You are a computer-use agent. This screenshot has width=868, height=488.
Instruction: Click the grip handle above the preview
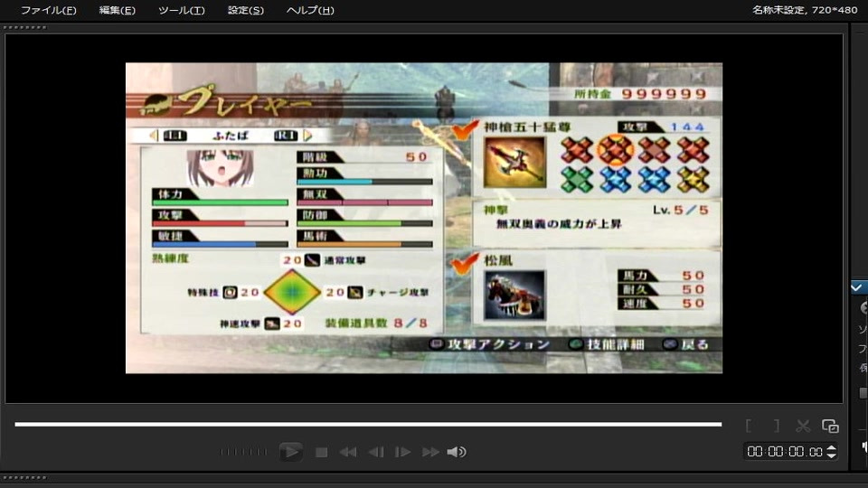tap(24, 27)
